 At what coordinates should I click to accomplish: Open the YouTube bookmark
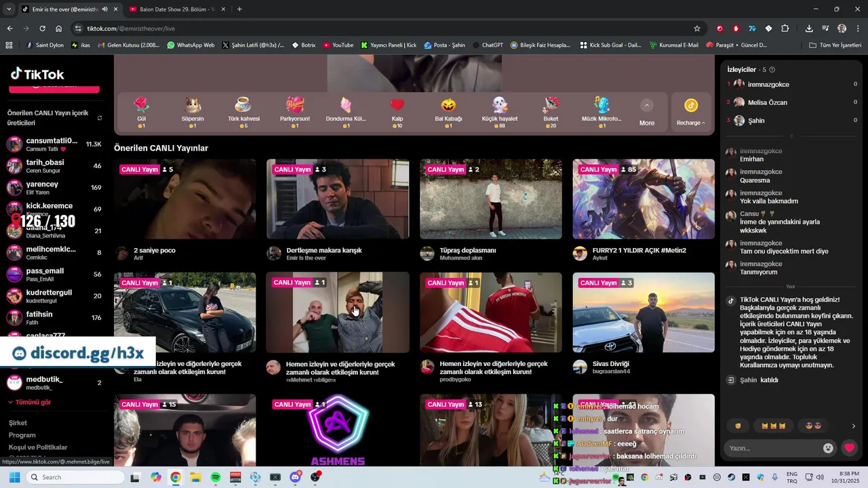point(338,45)
